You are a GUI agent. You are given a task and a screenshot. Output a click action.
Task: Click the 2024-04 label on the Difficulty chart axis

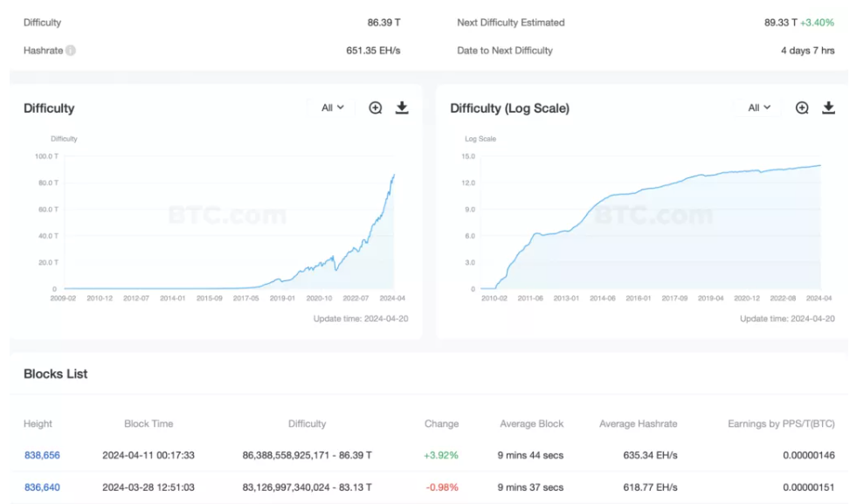point(393,298)
